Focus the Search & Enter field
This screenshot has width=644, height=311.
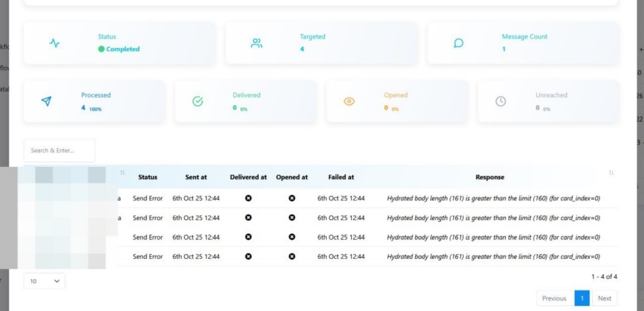coord(59,151)
